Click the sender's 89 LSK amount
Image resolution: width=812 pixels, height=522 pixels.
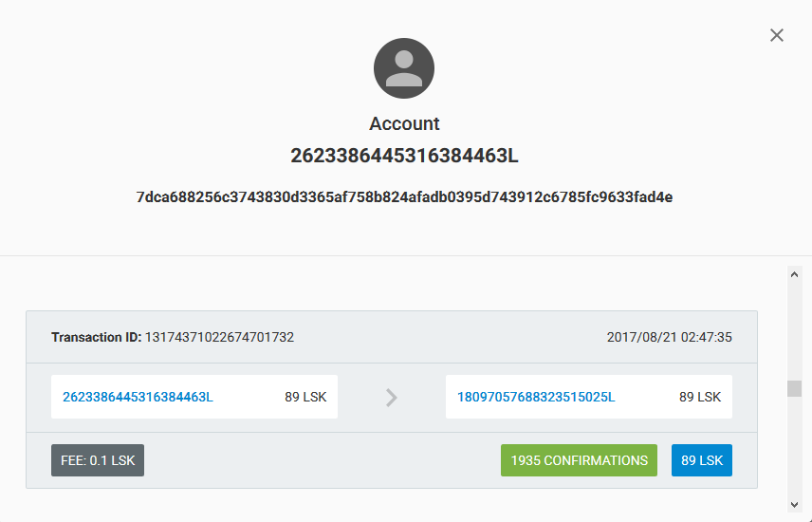tap(305, 397)
